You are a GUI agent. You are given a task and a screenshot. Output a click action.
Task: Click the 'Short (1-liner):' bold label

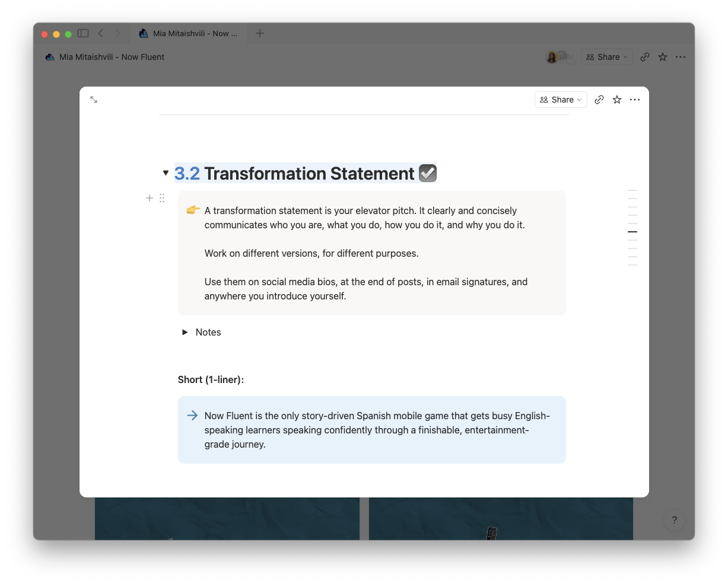click(x=211, y=379)
